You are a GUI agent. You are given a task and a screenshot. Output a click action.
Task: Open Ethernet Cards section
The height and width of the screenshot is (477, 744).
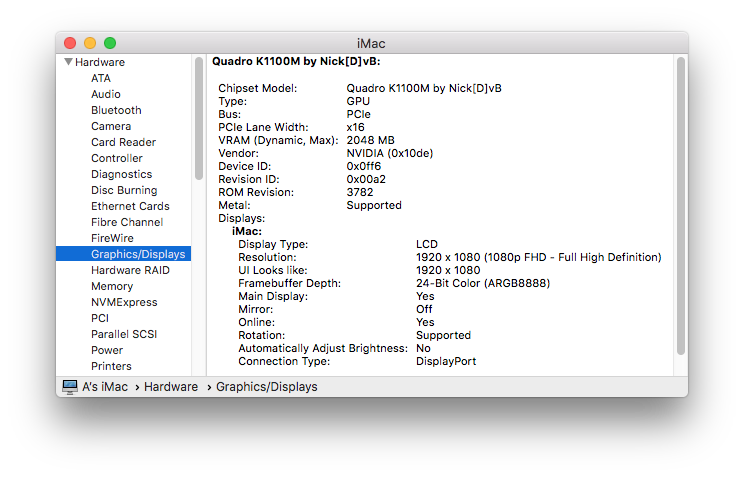[130, 206]
